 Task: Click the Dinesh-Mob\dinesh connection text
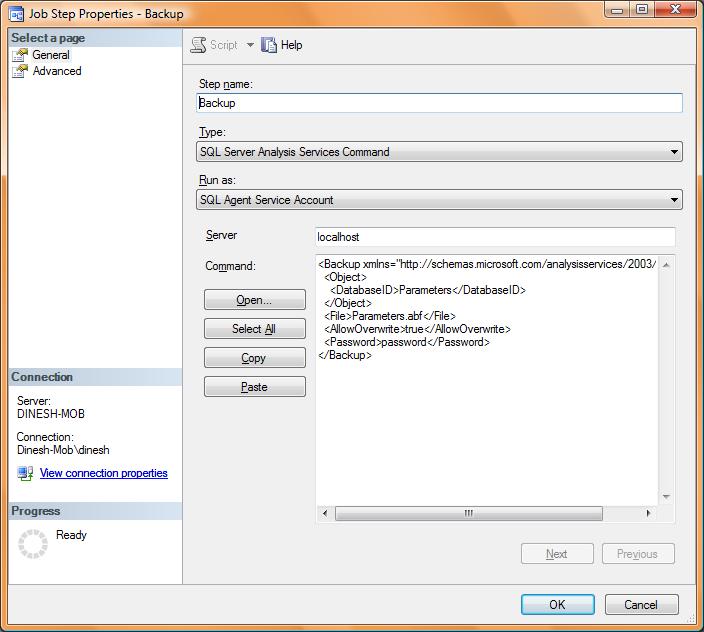pyautogui.click(x=63, y=450)
